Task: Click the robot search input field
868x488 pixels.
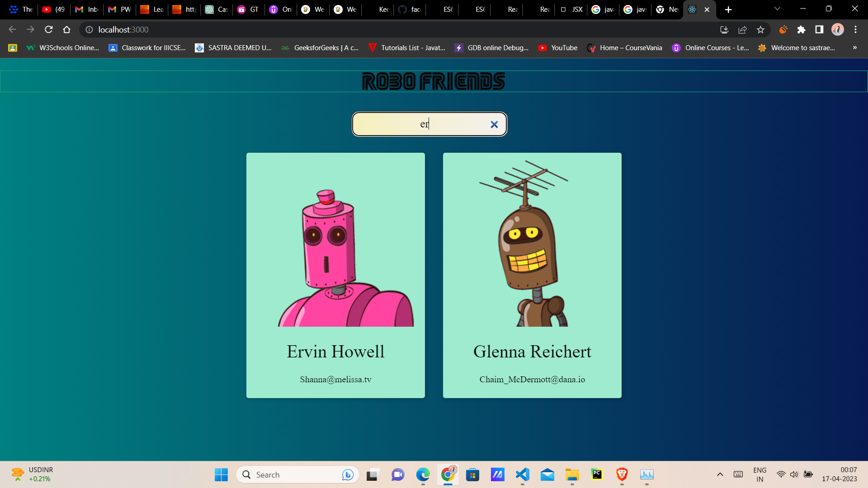Action: point(429,124)
